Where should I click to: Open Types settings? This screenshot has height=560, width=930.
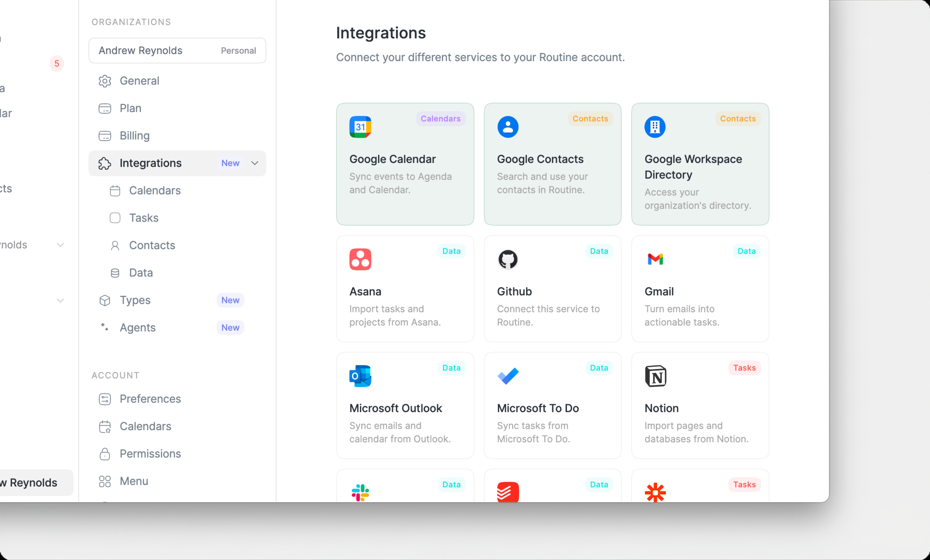click(177, 300)
